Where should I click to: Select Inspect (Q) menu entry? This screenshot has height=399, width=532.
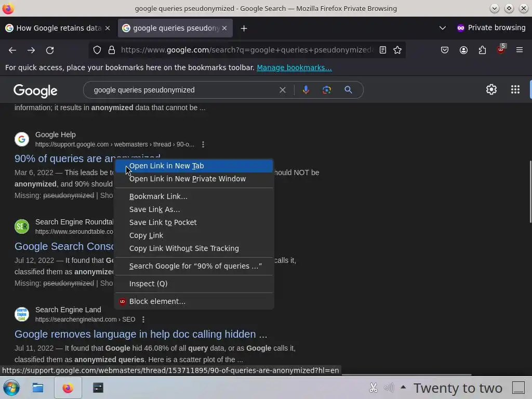(194, 284)
